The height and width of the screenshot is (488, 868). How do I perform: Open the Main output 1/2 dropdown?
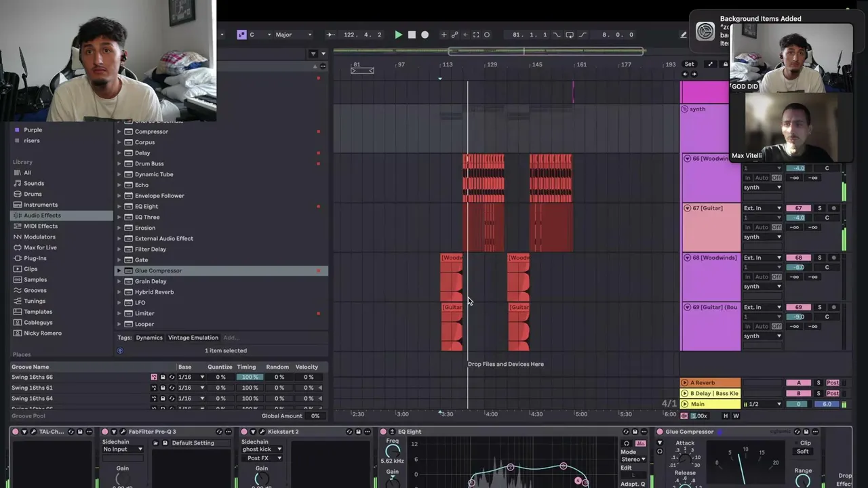pos(763,405)
